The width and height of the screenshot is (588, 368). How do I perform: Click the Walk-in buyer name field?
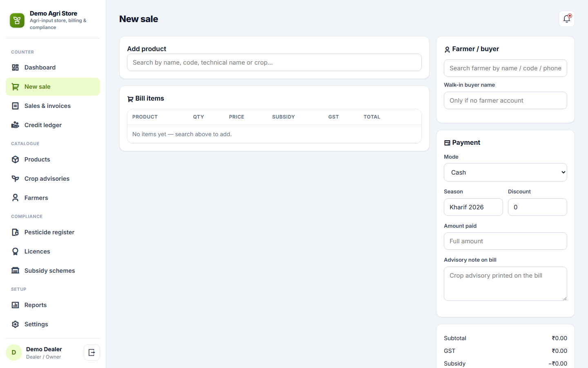click(506, 101)
